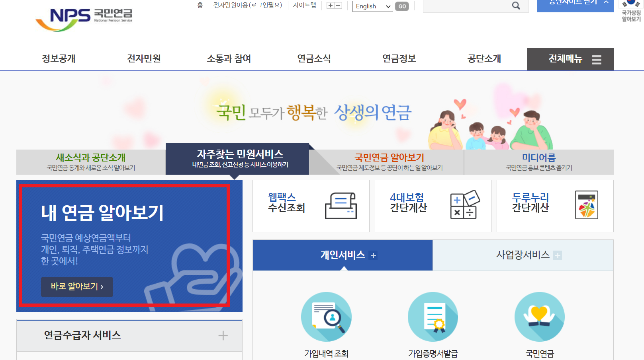Click the 바로 알아보기 button

[77, 287]
